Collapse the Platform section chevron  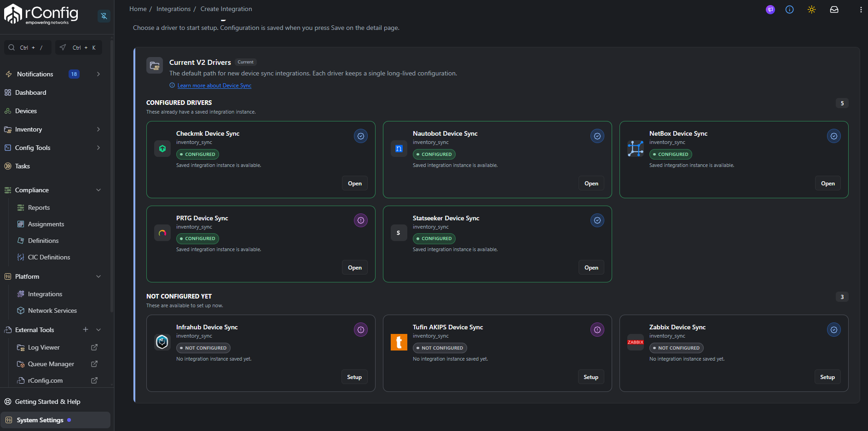click(98, 276)
